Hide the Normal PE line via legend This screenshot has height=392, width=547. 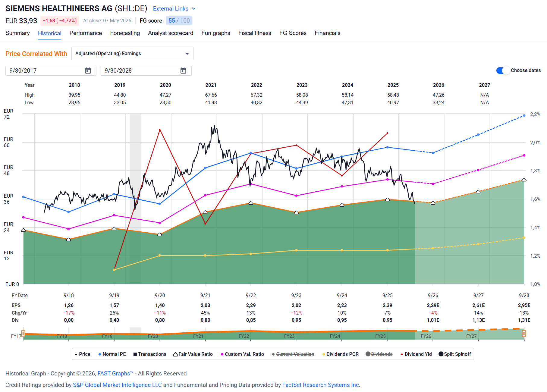click(112, 354)
